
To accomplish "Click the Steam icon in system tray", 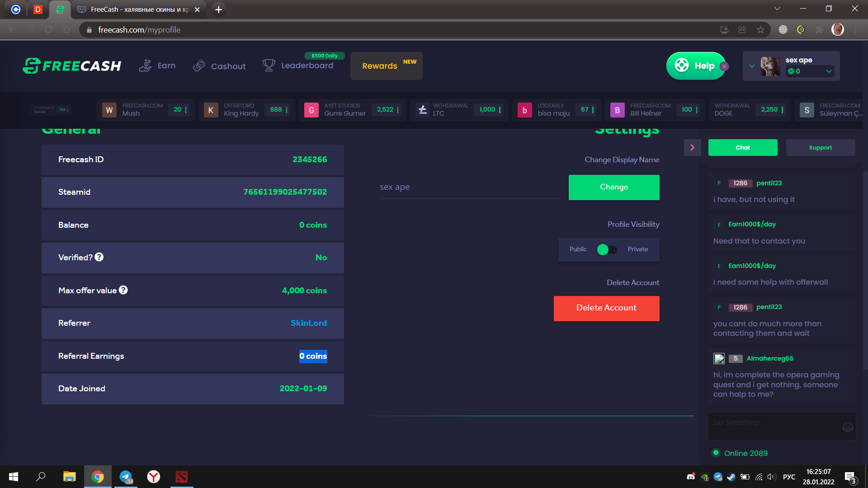I will pos(731,477).
